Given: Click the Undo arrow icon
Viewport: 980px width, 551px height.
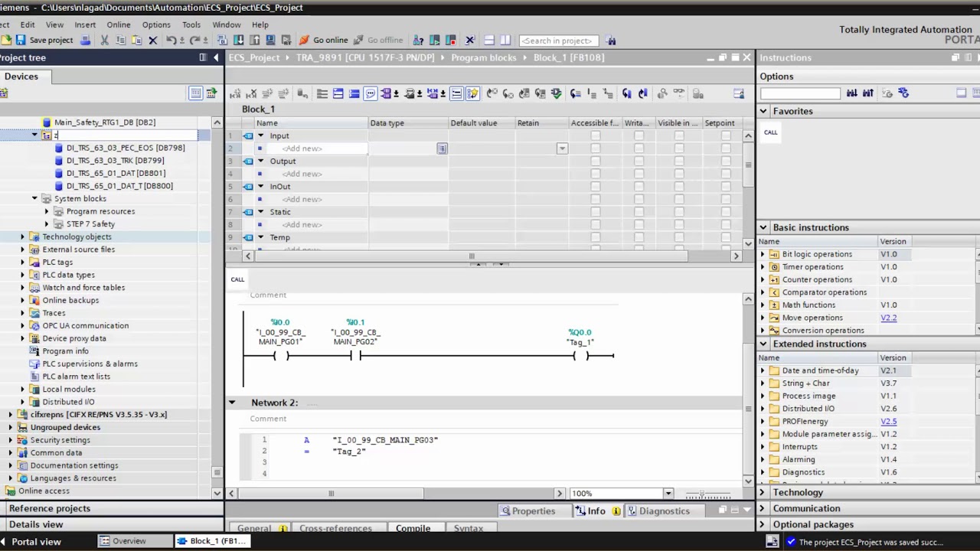Looking at the screenshot, I should point(171,40).
